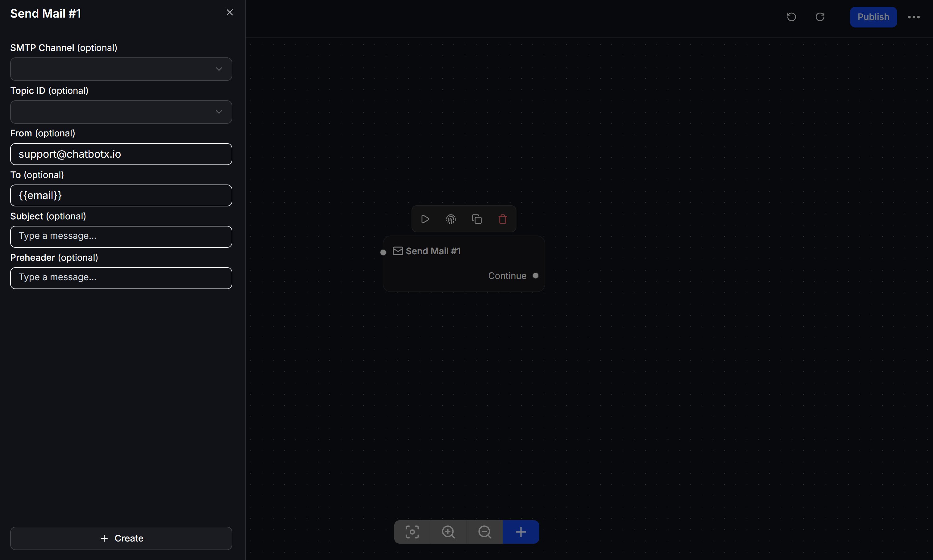Click the Continue label on node
The height and width of the screenshot is (560, 933).
pos(507,276)
